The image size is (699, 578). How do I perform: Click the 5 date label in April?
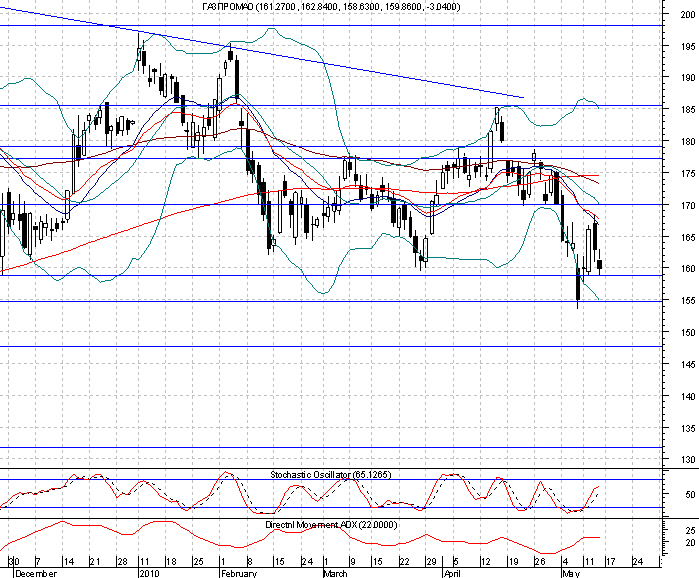pos(455,562)
